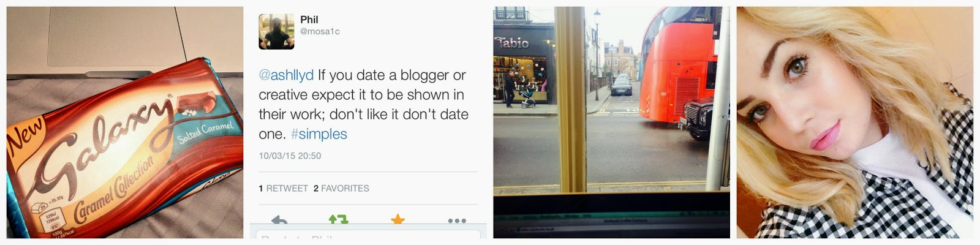Open the Galaxy chocolate bar photo
Viewport: 980px width, 245px height.
[x=125, y=123]
